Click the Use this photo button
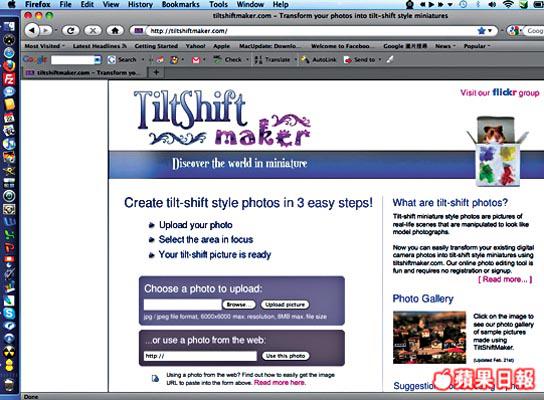This screenshot has height=400, width=544. point(285,356)
